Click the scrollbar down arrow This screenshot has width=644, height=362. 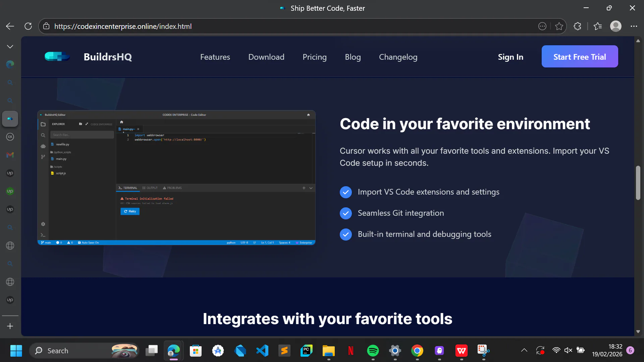coord(638,331)
